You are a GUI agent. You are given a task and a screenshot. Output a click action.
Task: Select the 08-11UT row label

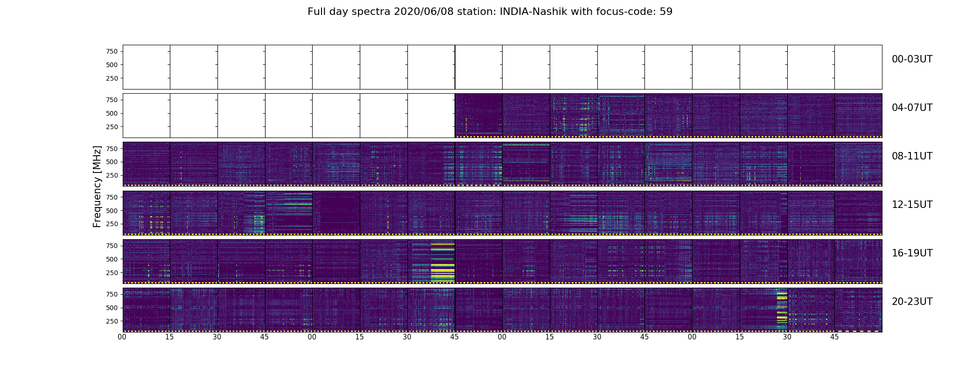[x=912, y=156]
